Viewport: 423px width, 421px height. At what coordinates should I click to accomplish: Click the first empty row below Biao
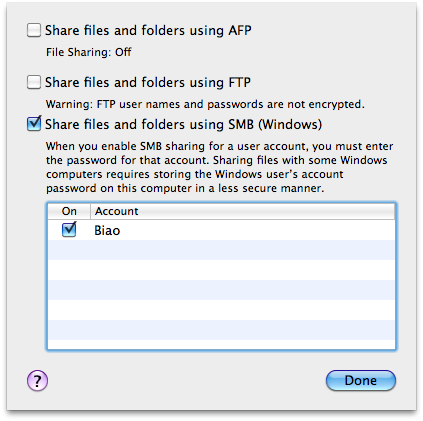[x=221, y=250]
